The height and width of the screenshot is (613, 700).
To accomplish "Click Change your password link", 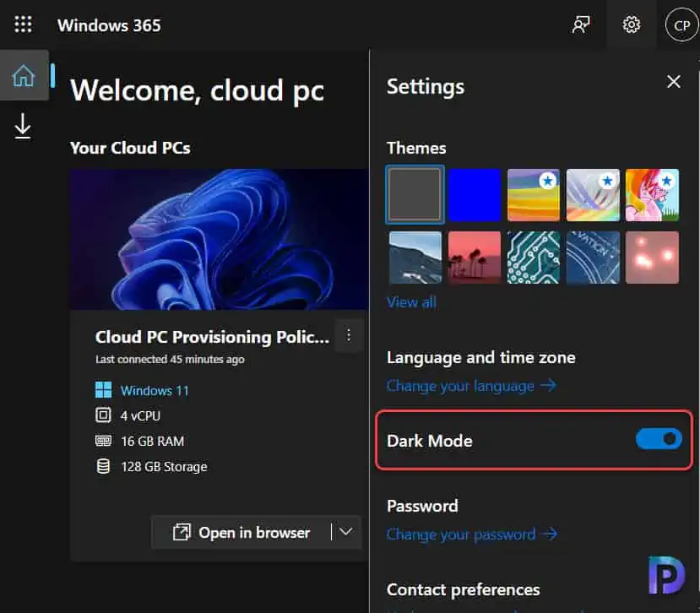I will (x=472, y=534).
